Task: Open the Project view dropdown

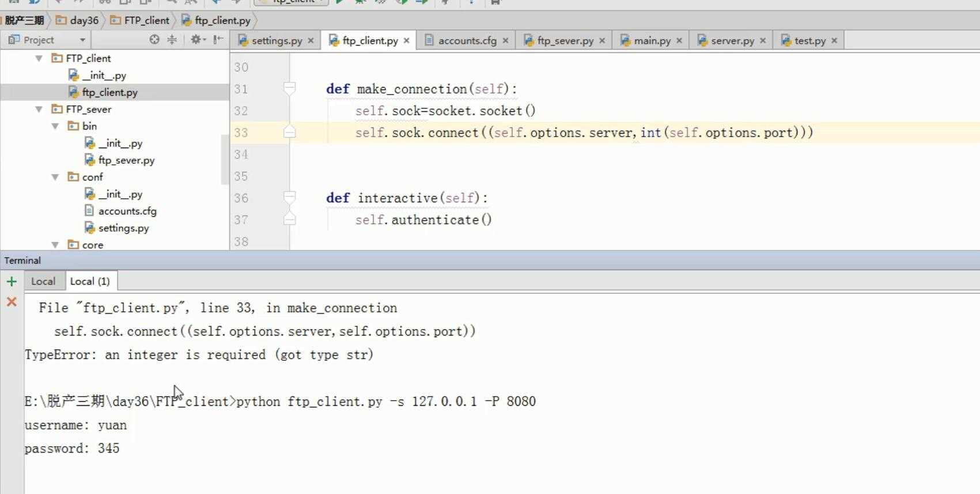Action: pyautogui.click(x=82, y=40)
